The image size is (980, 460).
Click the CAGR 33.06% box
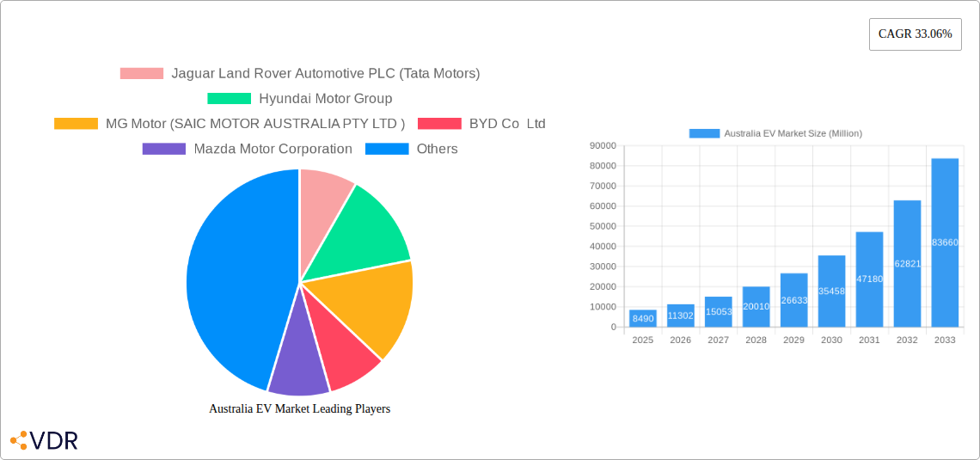915,34
